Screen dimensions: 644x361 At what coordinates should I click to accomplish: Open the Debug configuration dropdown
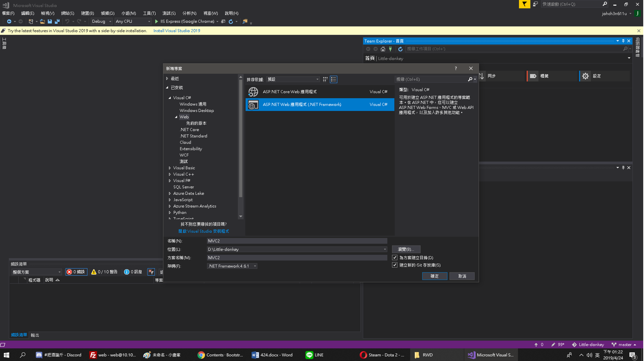(x=101, y=21)
